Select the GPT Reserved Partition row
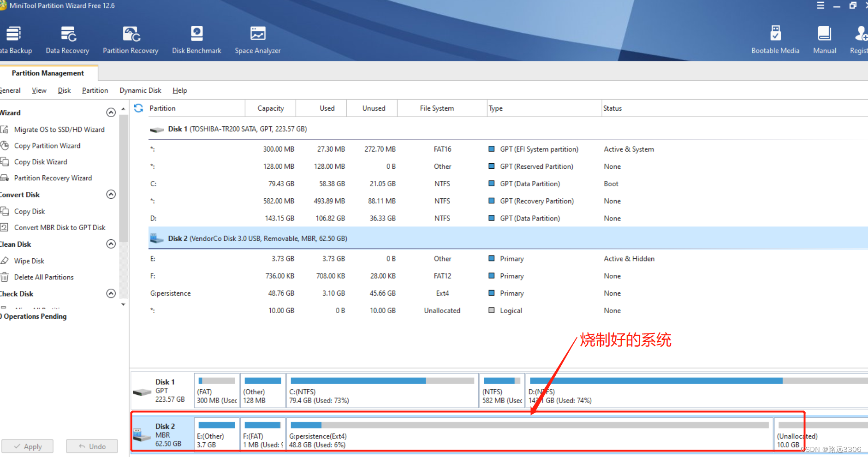Viewport: 868px width, 457px height. [x=508, y=166]
